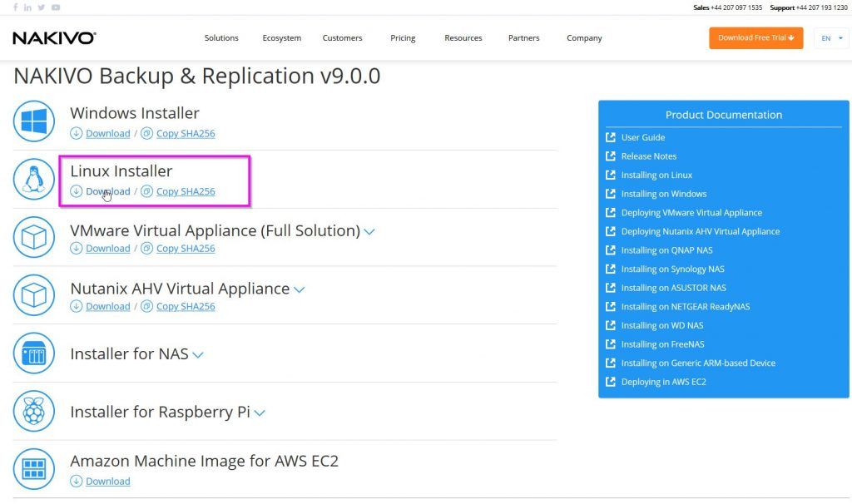Open Deploying VMware Virtual Appliance doc

click(691, 213)
